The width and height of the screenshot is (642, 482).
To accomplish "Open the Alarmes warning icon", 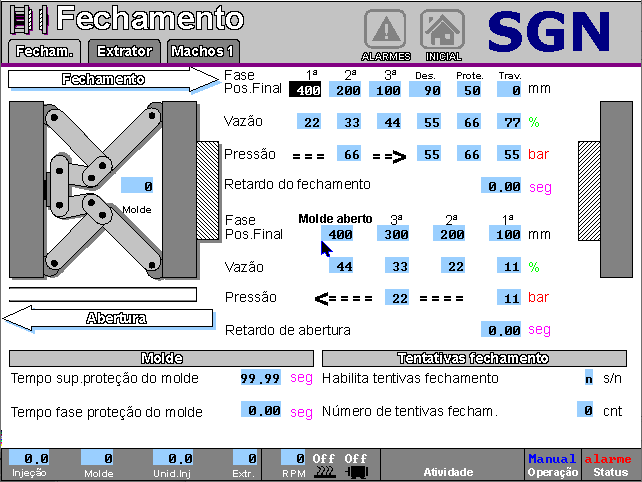I will [385, 32].
